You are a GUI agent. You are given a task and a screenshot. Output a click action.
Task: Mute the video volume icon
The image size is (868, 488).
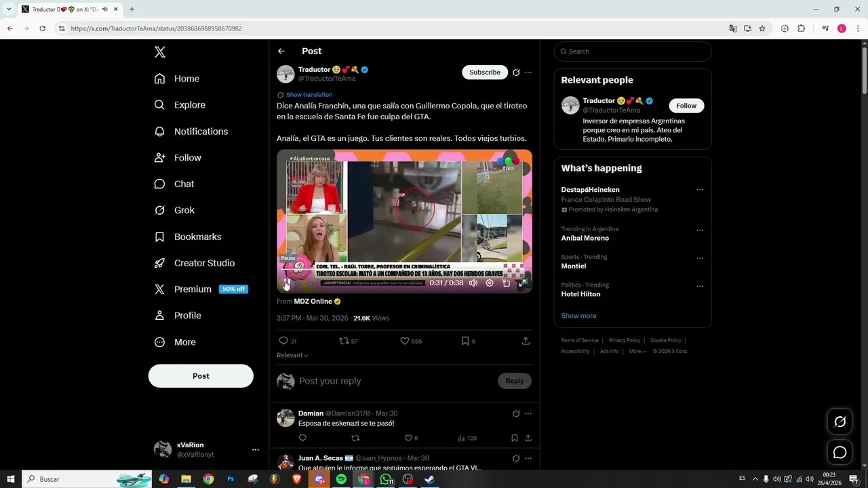click(x=473, y=283)
